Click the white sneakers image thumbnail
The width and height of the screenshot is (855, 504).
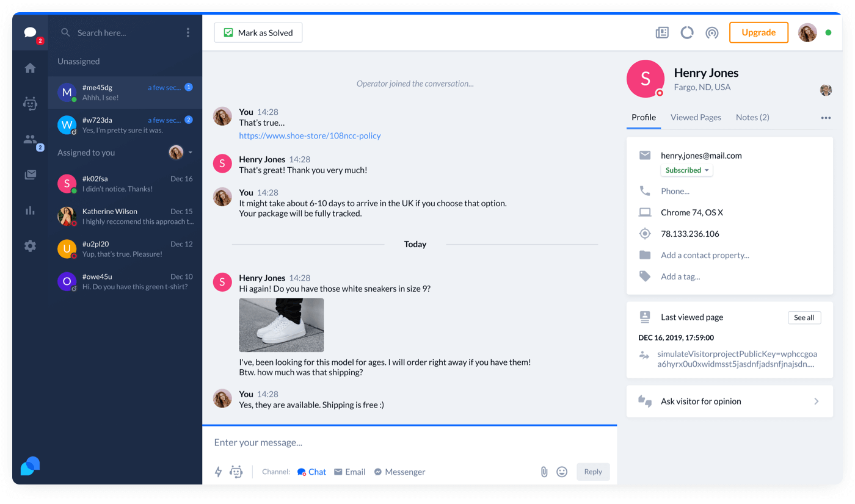point(282,325)
